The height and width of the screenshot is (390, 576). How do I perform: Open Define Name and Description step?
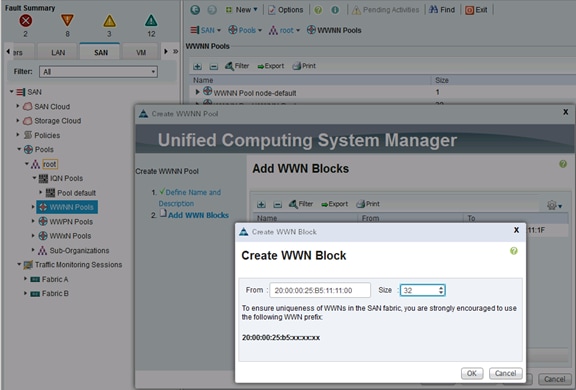[190, 198]
